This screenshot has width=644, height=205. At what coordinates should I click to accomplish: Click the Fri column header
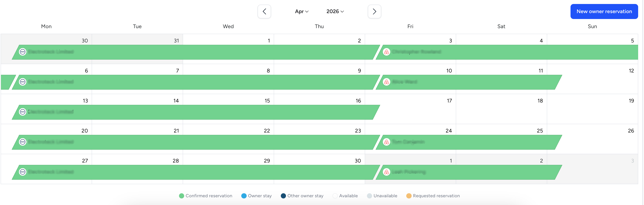coord(410,26)
